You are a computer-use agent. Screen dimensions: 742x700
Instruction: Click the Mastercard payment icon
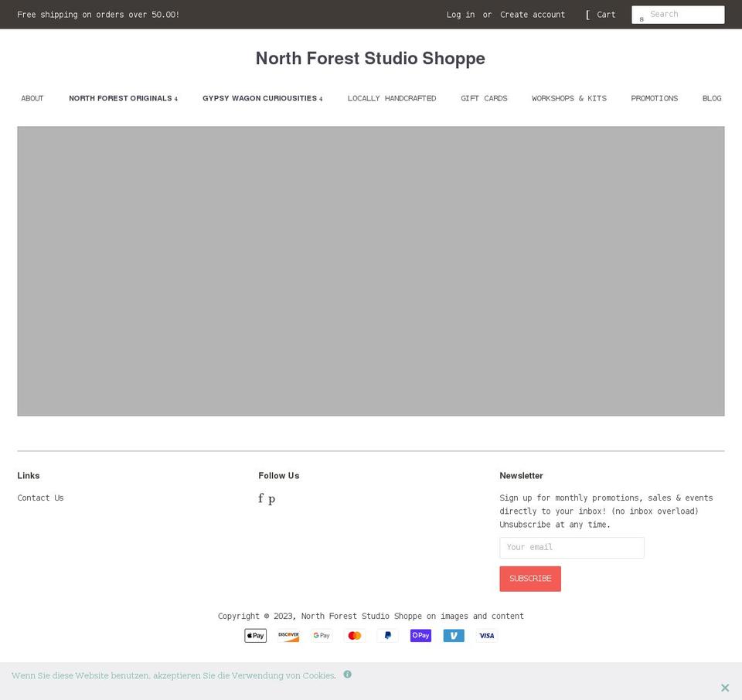coord(355,636)
